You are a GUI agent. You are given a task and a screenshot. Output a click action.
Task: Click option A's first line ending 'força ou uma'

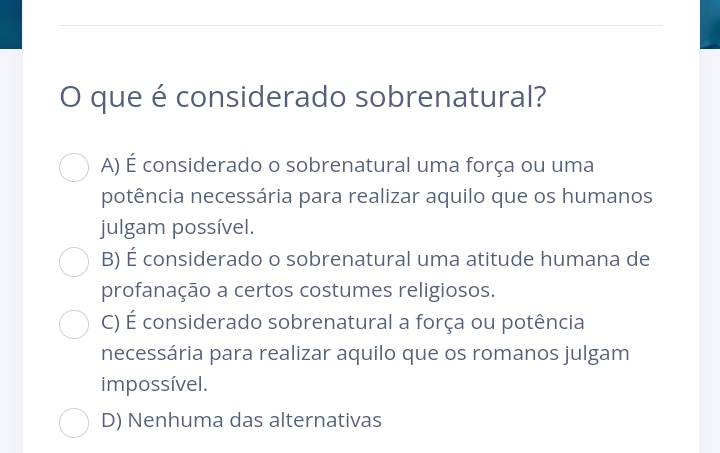point(348,165)
